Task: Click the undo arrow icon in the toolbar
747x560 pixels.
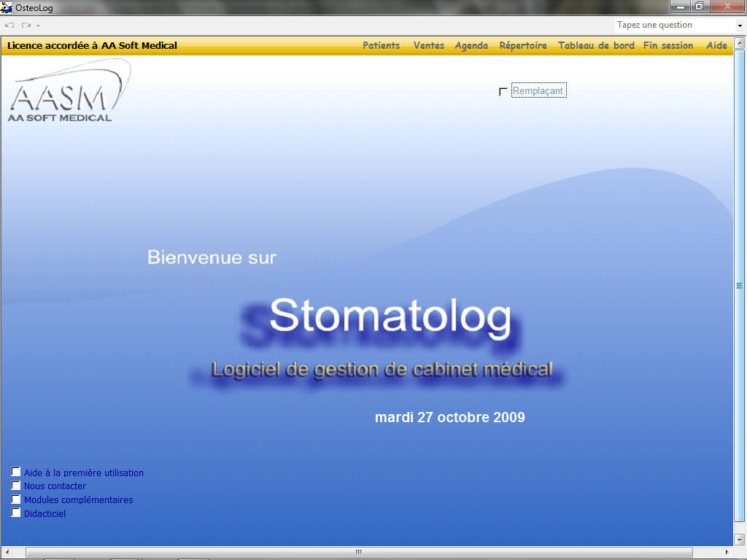Action: tap(9, 26)
